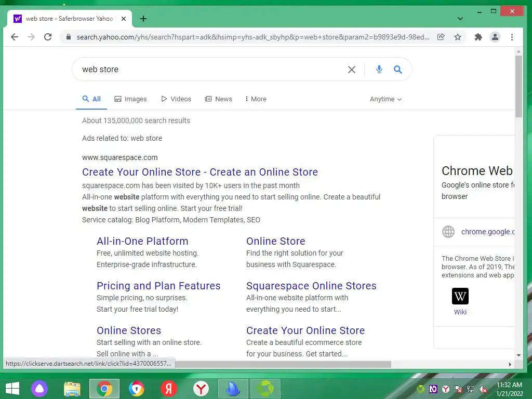Open the Yandex Browser 'Y' taskbar icon

tap(201, 389)
